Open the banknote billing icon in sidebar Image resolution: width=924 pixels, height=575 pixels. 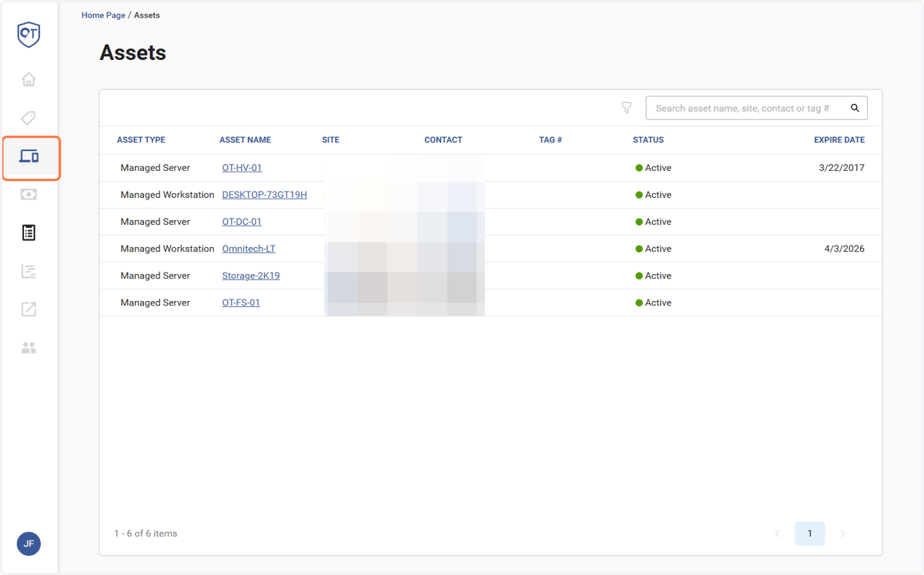[x=28, y=195]
